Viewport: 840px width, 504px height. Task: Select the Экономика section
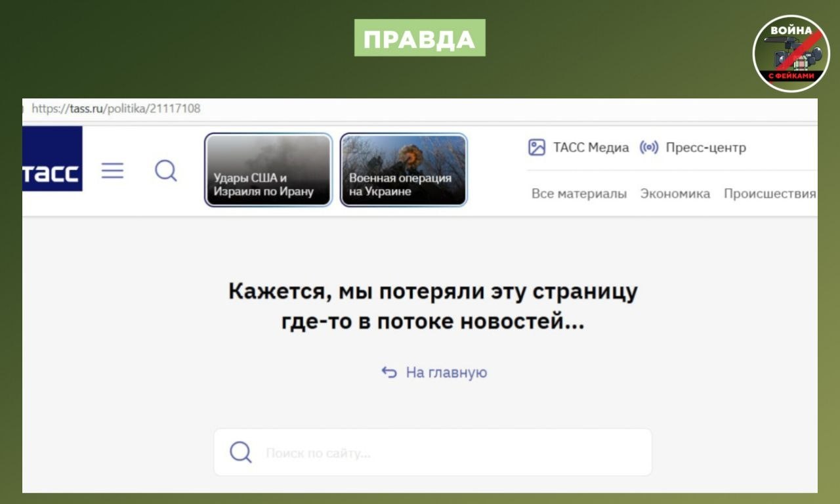coord(675,194)
